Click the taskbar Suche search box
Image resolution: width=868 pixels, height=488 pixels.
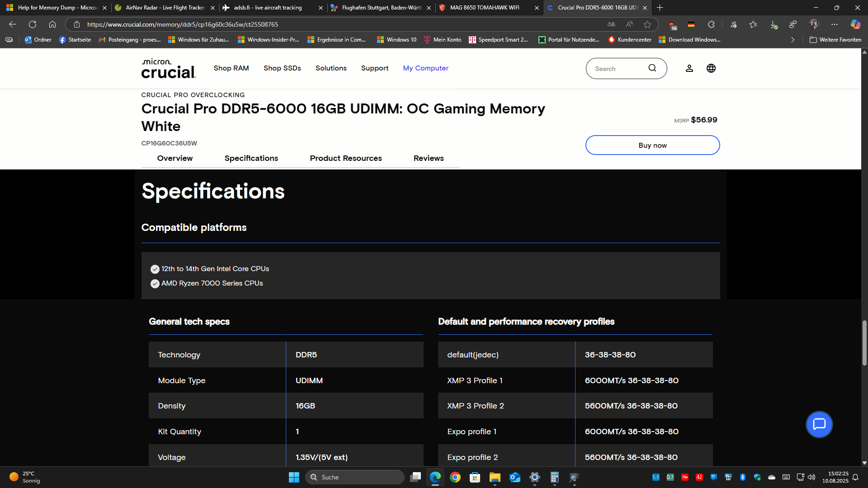click(355, 477)
